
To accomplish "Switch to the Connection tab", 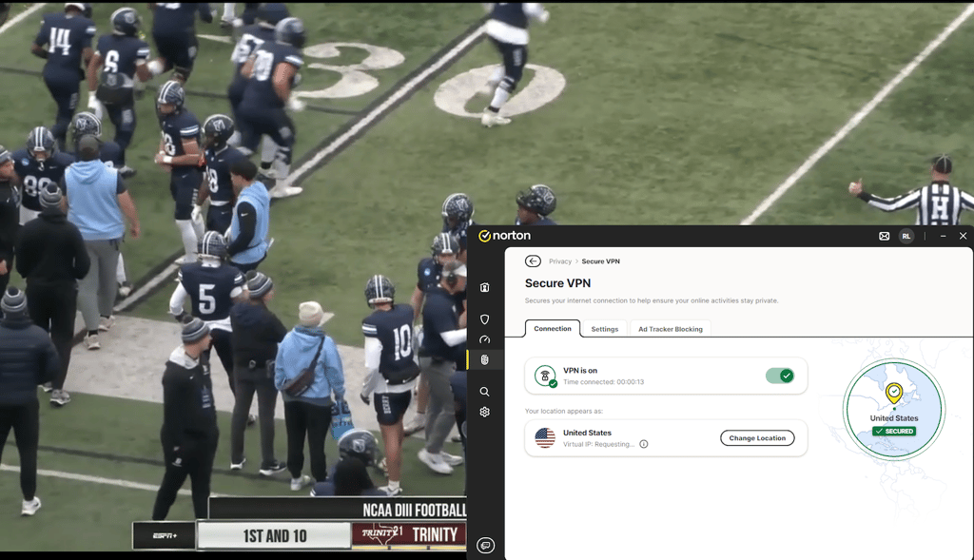I will [553, 328].
